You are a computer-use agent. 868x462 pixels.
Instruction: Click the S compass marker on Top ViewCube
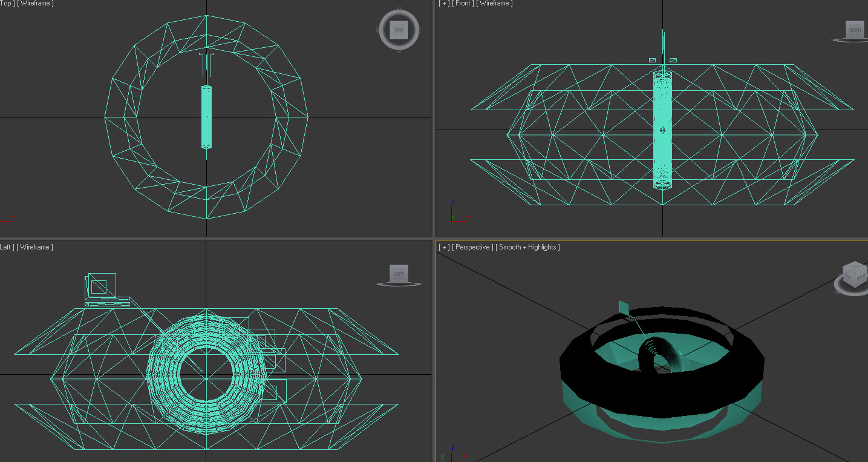[x=399, y=50]
